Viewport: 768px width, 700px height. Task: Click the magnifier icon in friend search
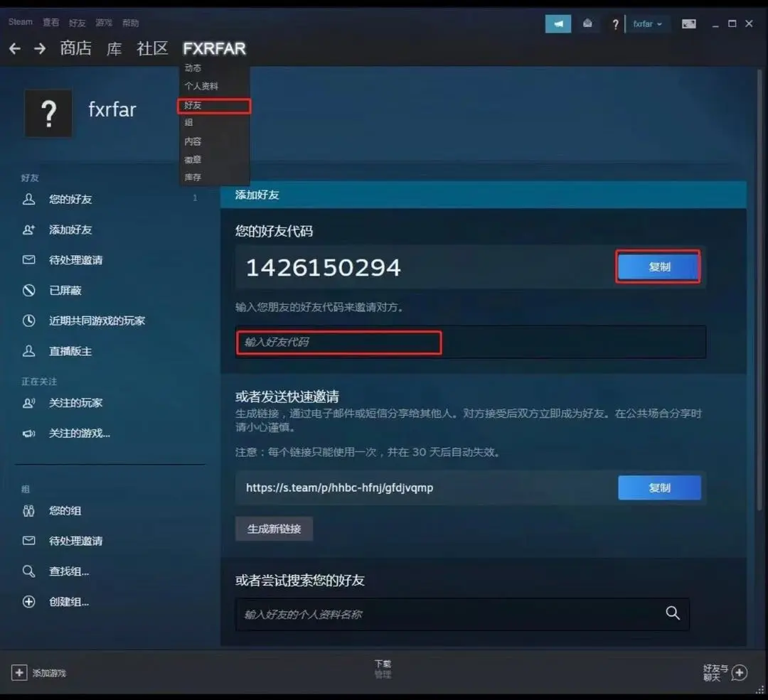673,613
